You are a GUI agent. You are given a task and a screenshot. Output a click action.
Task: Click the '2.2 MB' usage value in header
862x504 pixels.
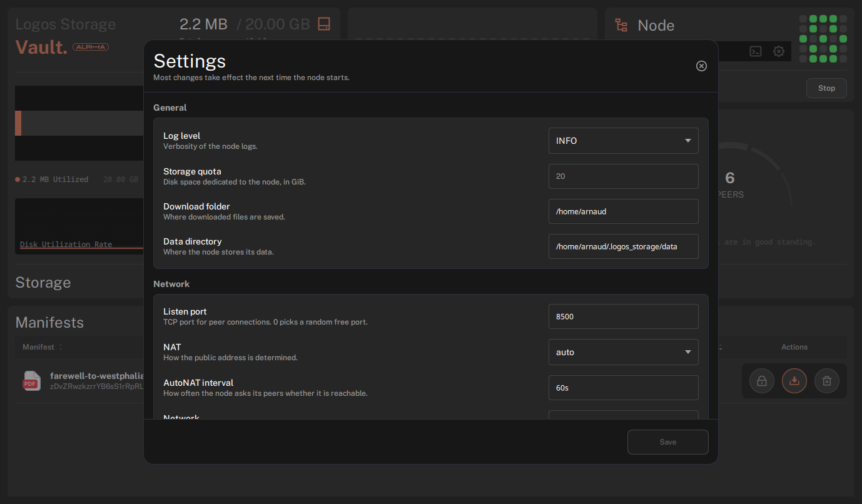(203, 24)
